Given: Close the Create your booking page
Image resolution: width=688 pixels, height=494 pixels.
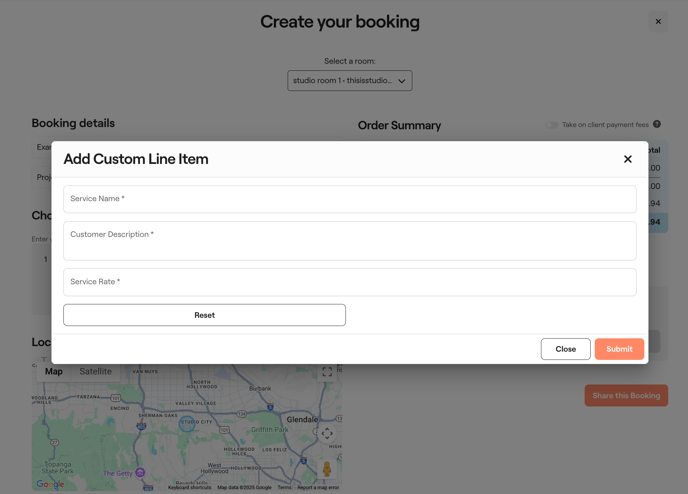Looking at the screenshot, I should (x=658, y=21).
